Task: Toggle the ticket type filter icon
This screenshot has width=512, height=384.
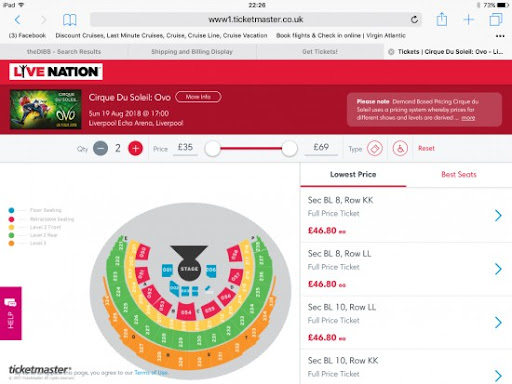Action: coord(375,148)
